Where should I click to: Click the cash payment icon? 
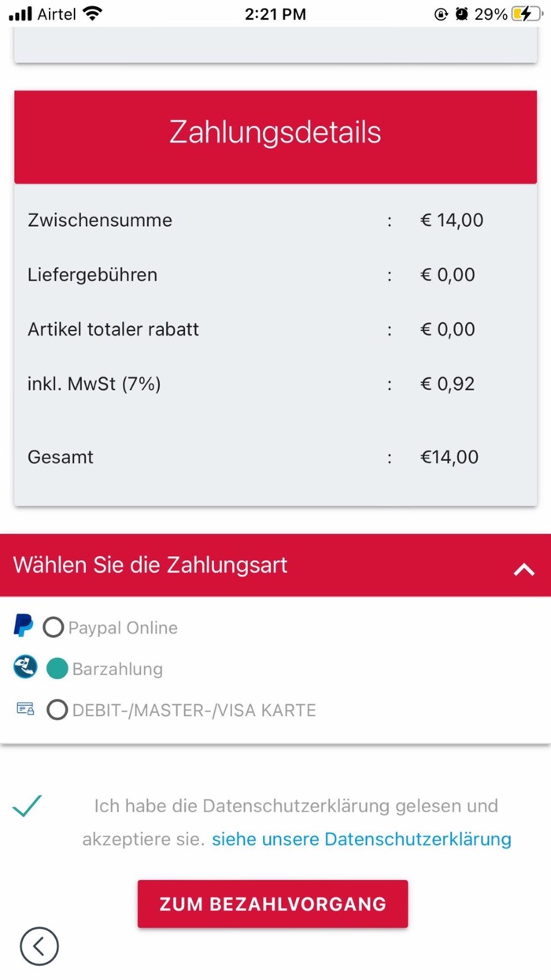25,668
